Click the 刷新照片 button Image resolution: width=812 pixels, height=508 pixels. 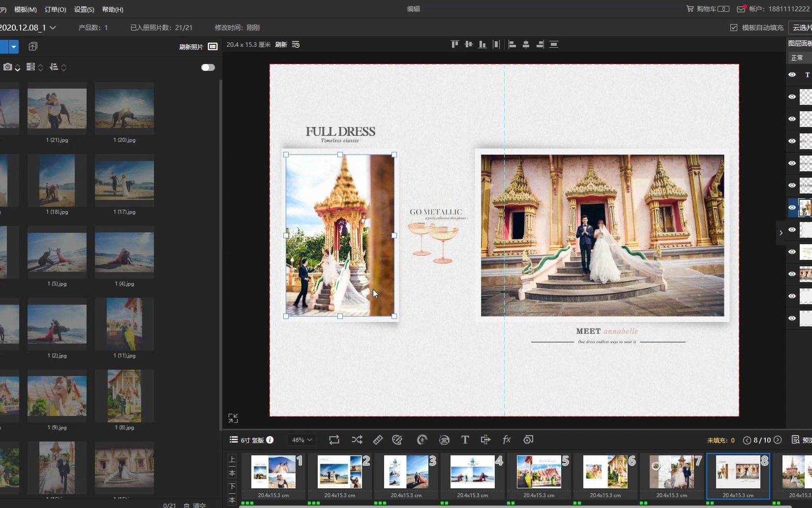191,47
